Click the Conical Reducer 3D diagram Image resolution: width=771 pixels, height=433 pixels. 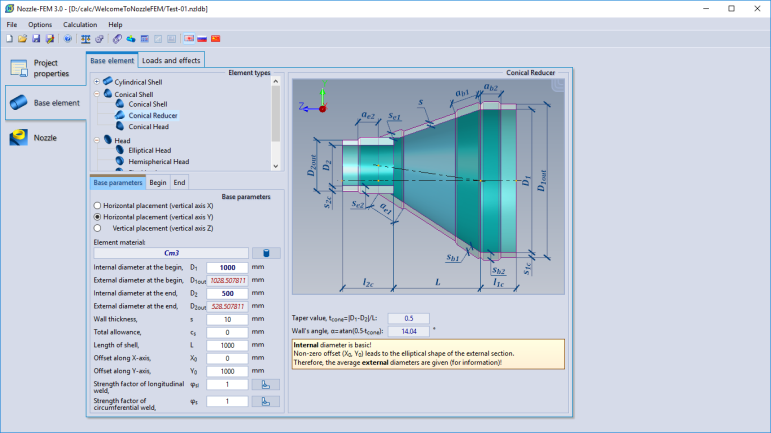(x=428, y=187)
